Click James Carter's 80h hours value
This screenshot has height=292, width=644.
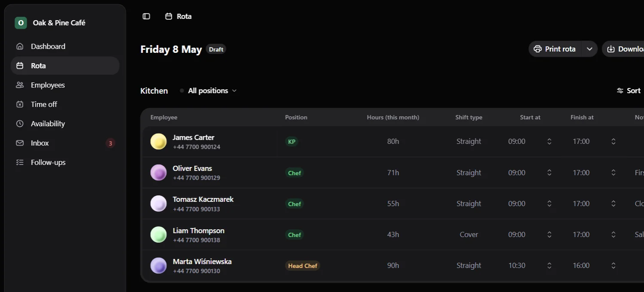pos(393,141)
